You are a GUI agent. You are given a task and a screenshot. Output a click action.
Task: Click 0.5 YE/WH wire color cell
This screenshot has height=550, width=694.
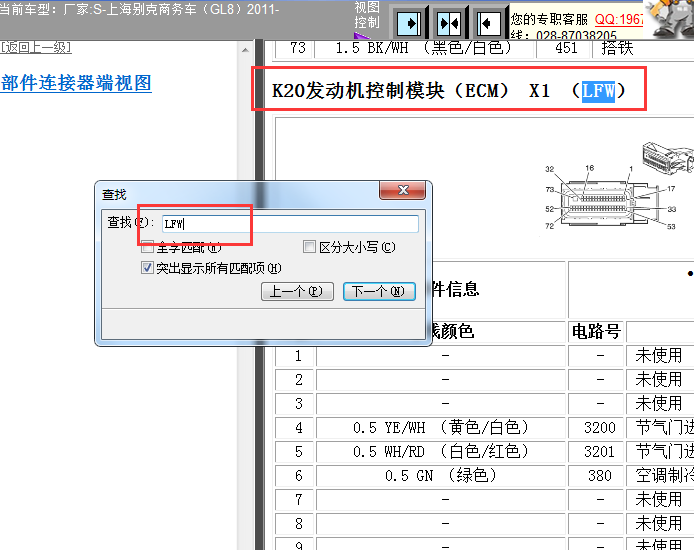441,427
